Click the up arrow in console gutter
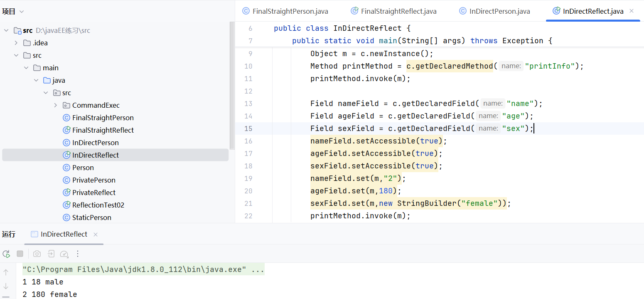 point(6,272)
